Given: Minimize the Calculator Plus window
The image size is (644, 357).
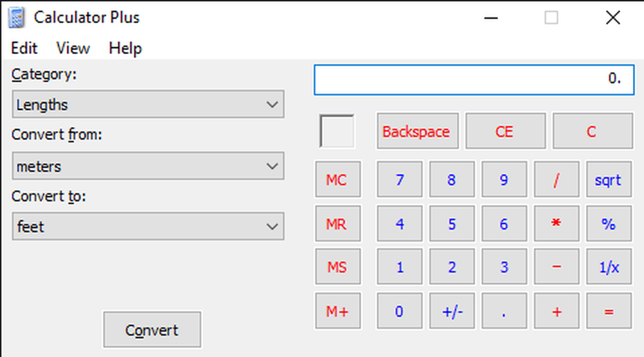Looking at the screenshot, I should 491,18.
